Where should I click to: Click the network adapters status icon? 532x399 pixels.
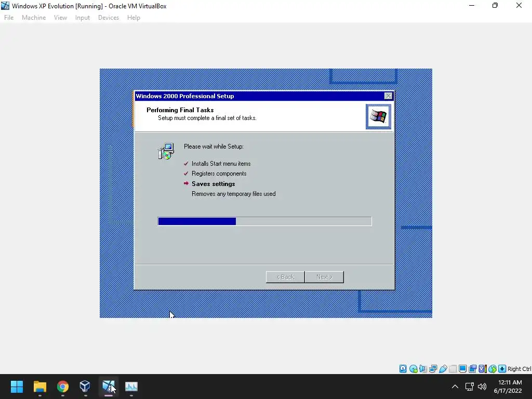click(433, 369)
